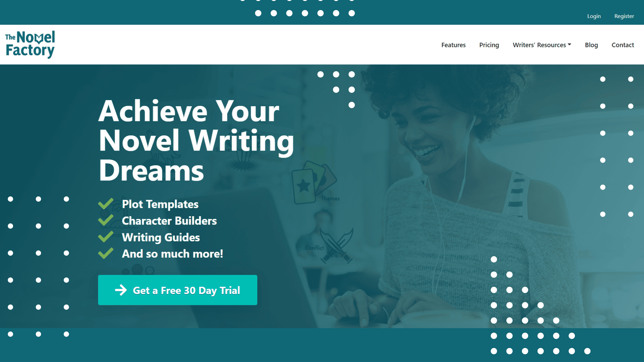This screenshot has width=644, height=362.
Task: Expand the Writers' Resources navigation menu
Action: (542, 44)
